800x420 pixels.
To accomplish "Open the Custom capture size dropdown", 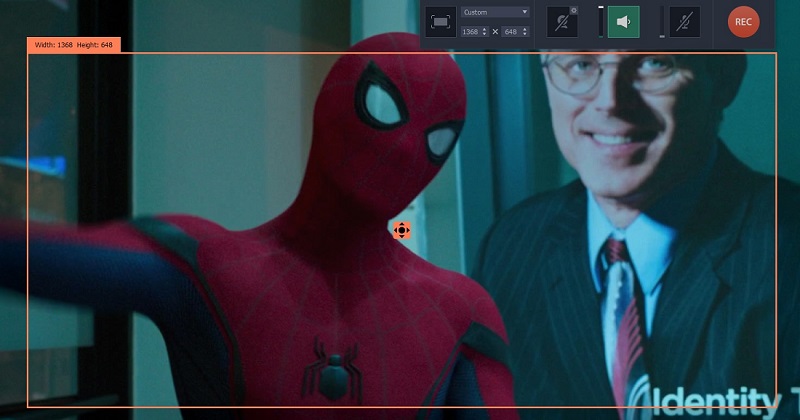I will [x=495, y=12].
